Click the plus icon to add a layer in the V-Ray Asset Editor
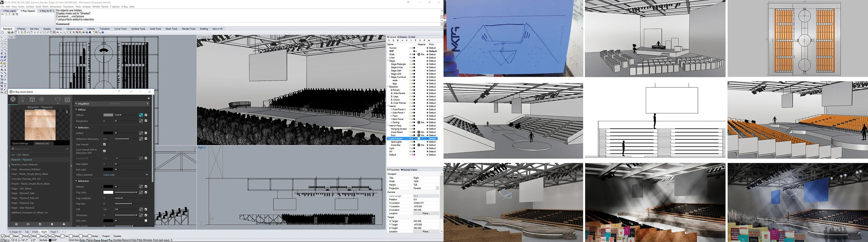Image resolution: width=868 pixels, height=242 pixels. [x=148, y=98]
